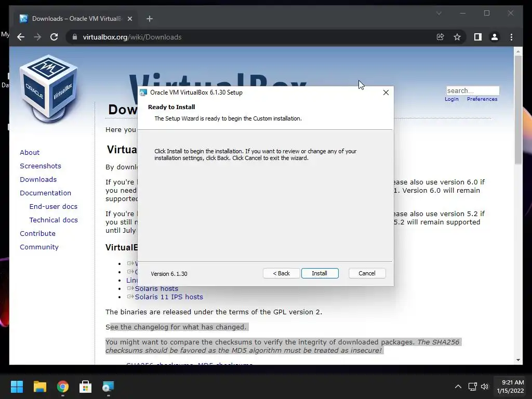Screen dimensions: 532x399
Task: Click the 'Version 6.1.30' text in dialog
Action: coord(169,274)
